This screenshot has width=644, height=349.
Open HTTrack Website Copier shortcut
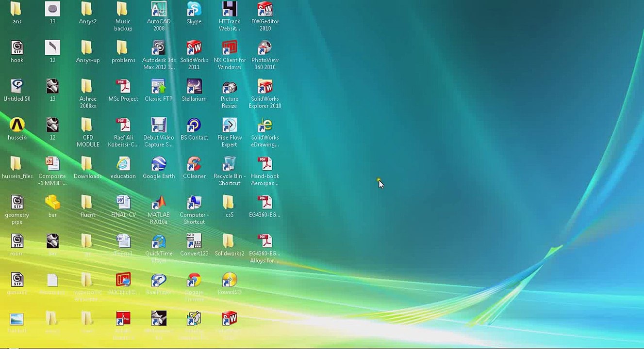pos(230,10)
